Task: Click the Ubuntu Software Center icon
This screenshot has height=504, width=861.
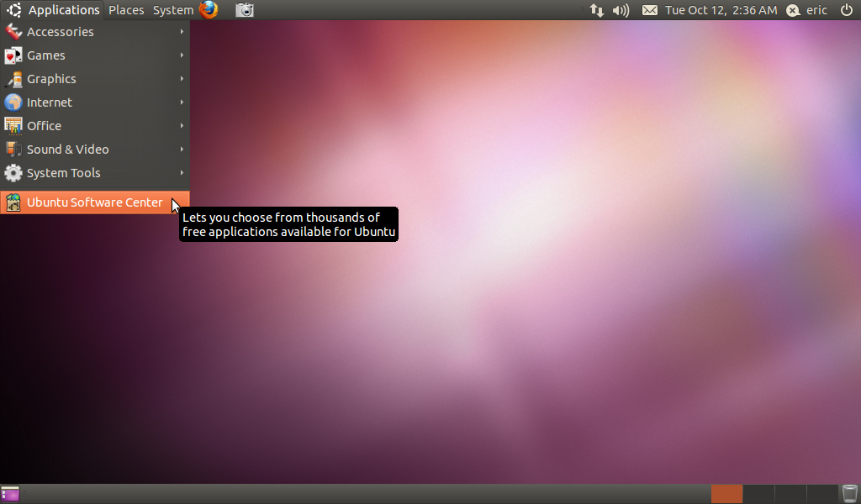Action: 13,203
